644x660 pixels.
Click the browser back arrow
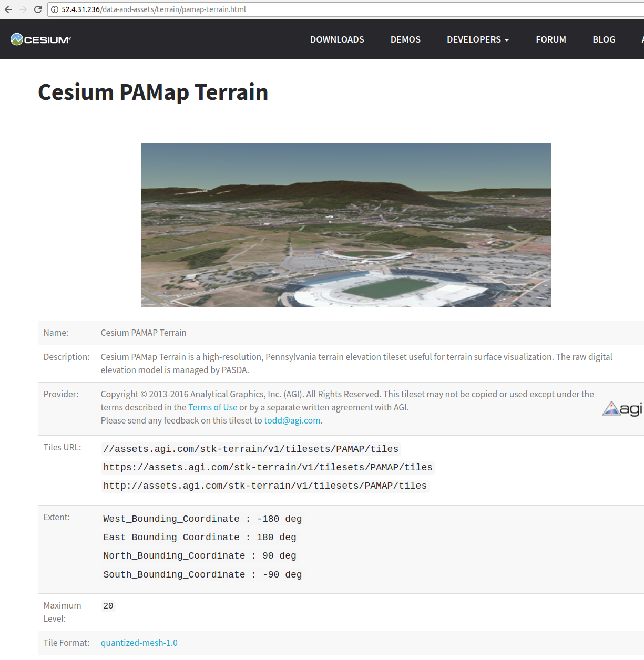(8, 9)
